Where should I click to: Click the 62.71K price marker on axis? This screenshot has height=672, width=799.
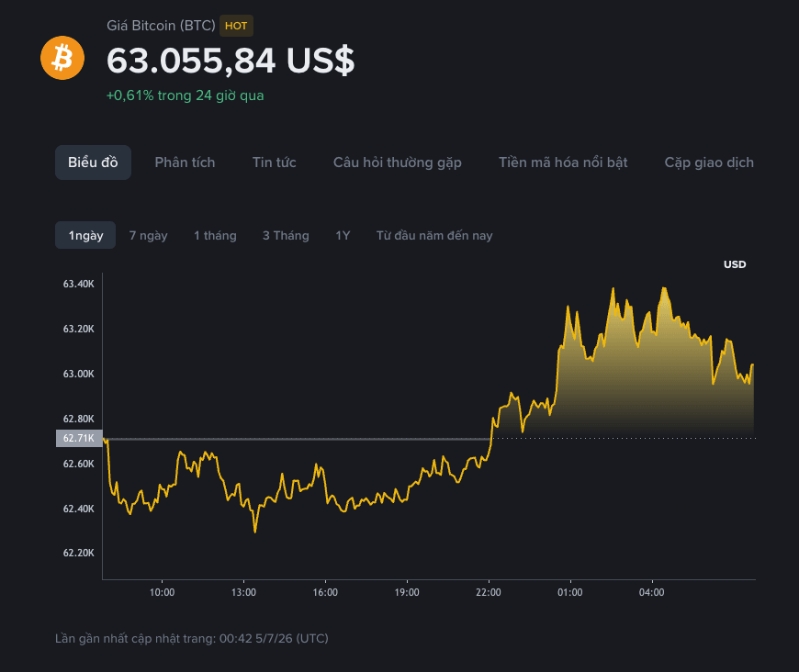[x=79, y=438]
